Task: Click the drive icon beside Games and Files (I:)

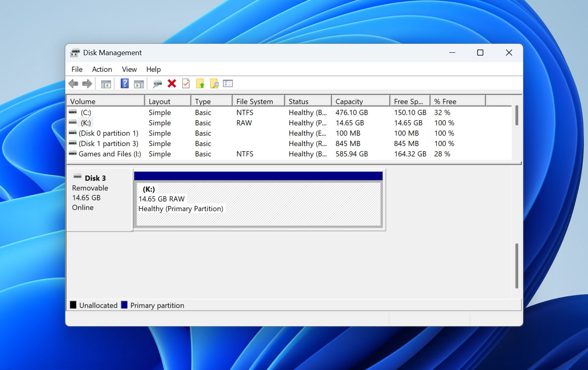Action: click(x=73, y=154)
